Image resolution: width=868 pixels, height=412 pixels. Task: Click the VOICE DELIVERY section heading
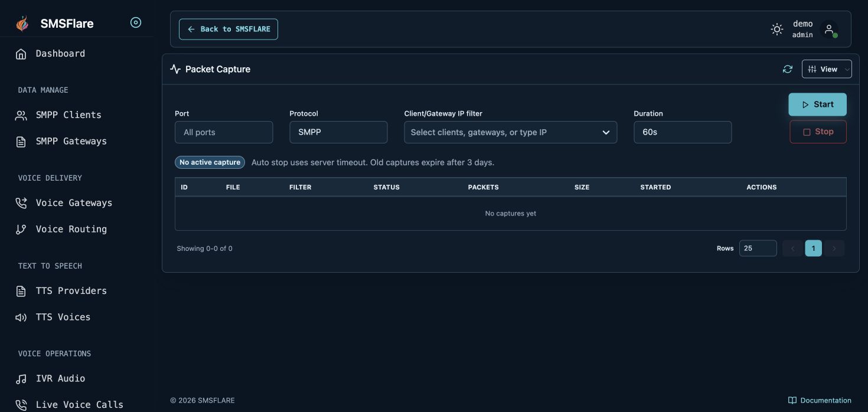50,178
